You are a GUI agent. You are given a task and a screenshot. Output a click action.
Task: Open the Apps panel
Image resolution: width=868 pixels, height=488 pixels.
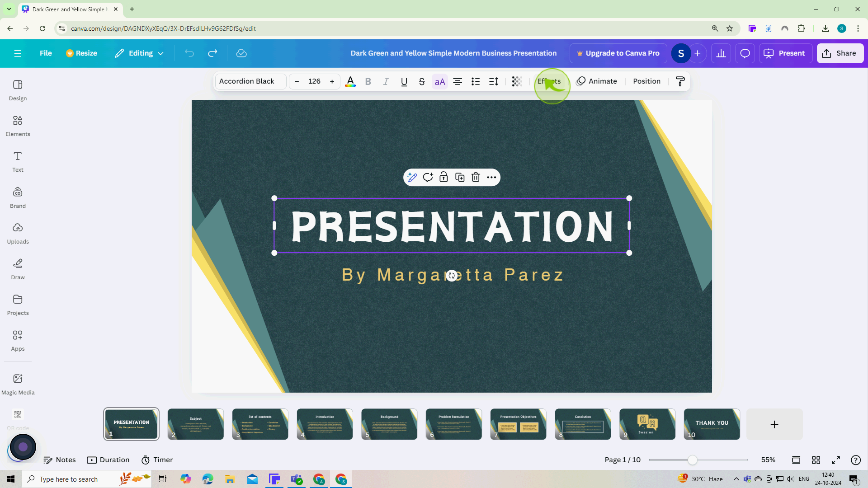point(18,341)
